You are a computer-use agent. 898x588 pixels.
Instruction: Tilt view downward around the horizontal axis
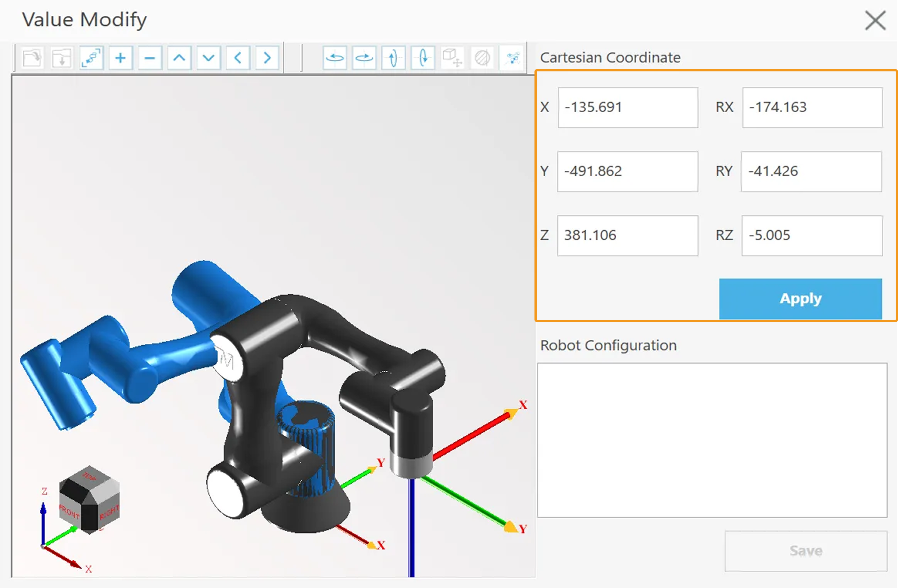[423, 58]
